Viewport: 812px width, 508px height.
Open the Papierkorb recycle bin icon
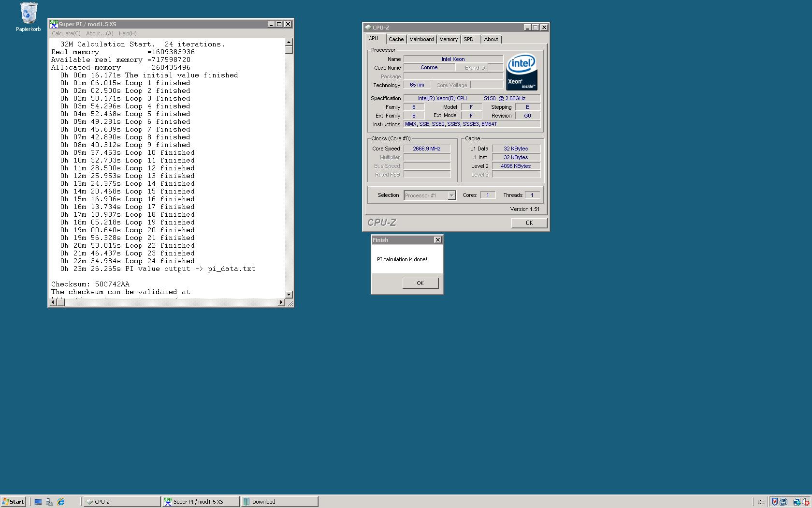tap(28, 17)
